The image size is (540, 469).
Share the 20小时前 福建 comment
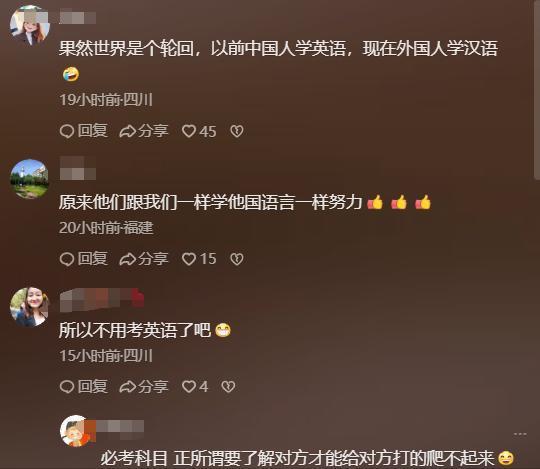click(x=144, y=259)
